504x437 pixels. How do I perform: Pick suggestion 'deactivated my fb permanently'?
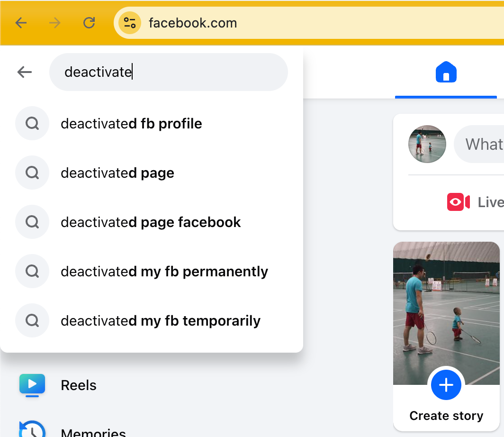(x=152, y=271)
